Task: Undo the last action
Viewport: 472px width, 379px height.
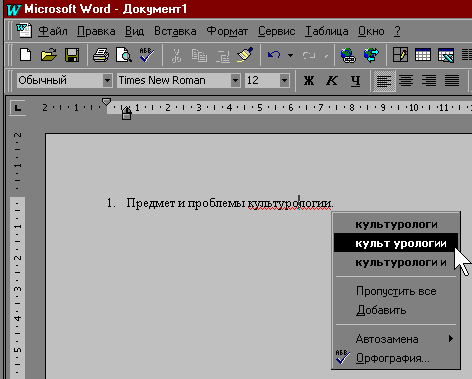Action: (x=274, y=55)
